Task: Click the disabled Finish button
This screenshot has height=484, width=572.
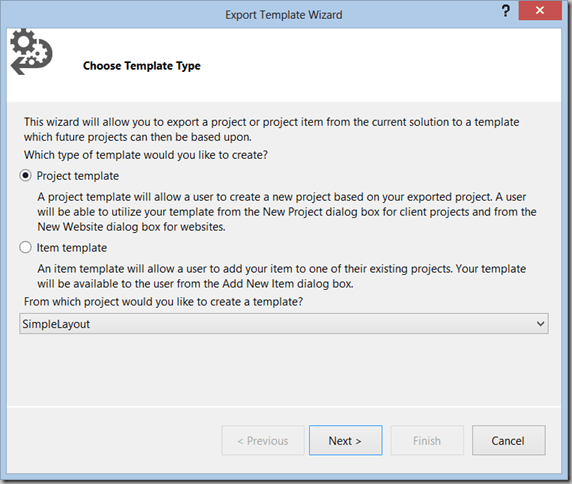Action: [427, 440]
